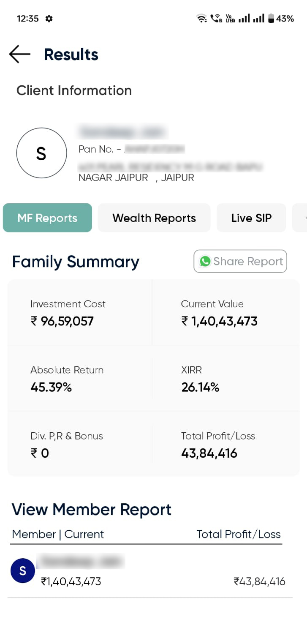Tap the Wi-Fi calling phone icon
This screenshot has height=644, width=307.
coord(216,19)
